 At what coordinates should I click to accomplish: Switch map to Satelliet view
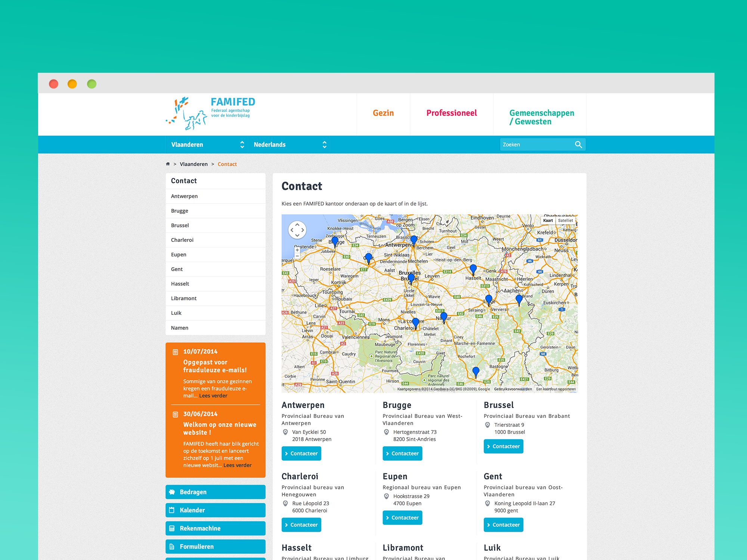click(565, 221)
